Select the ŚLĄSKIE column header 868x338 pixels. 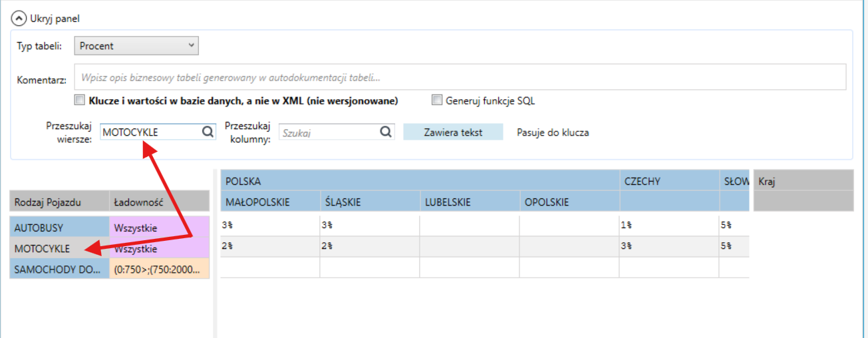click(370, 202)
